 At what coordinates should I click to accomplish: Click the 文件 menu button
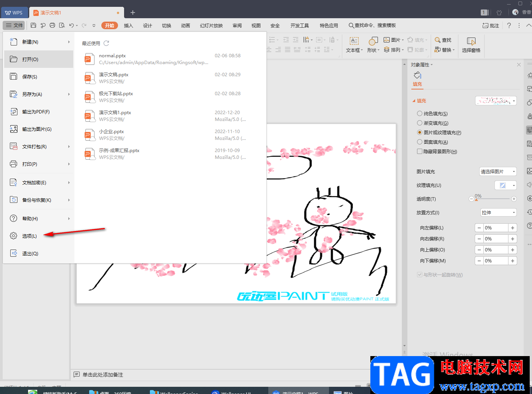pyautogui.click(x=14, y=25)
